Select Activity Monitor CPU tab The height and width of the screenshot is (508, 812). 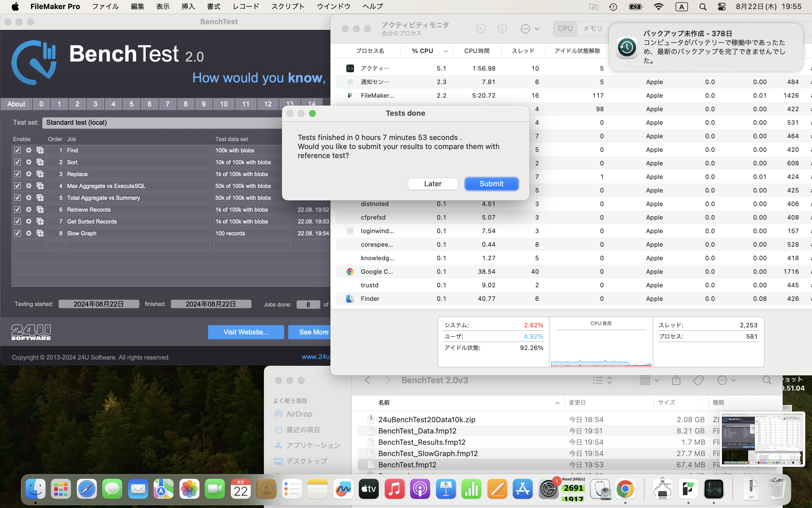tap(565, 29)
